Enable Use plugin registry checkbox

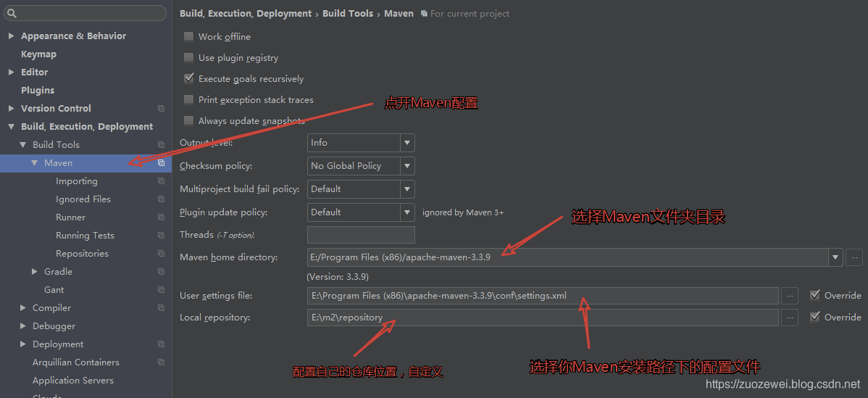(189, 57)
